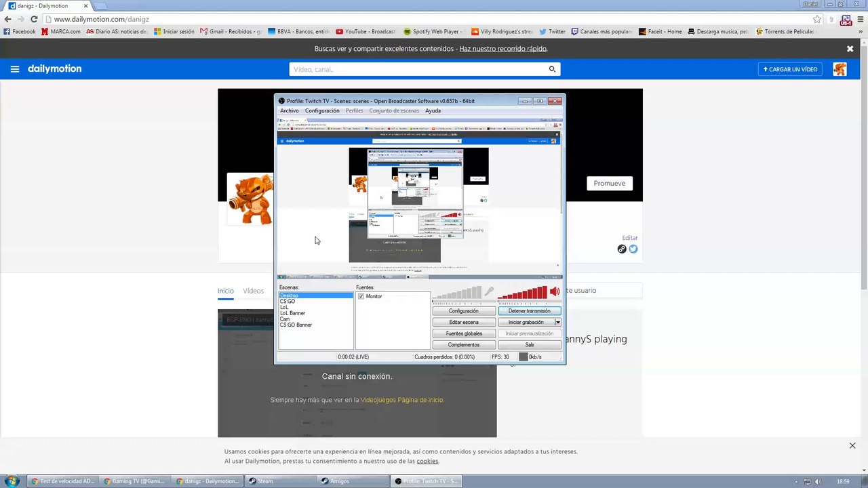Image resolution: width=868 pixels, height=488 pixels.
Task: Reload the page in Chrome
Action: coord(34,19)
